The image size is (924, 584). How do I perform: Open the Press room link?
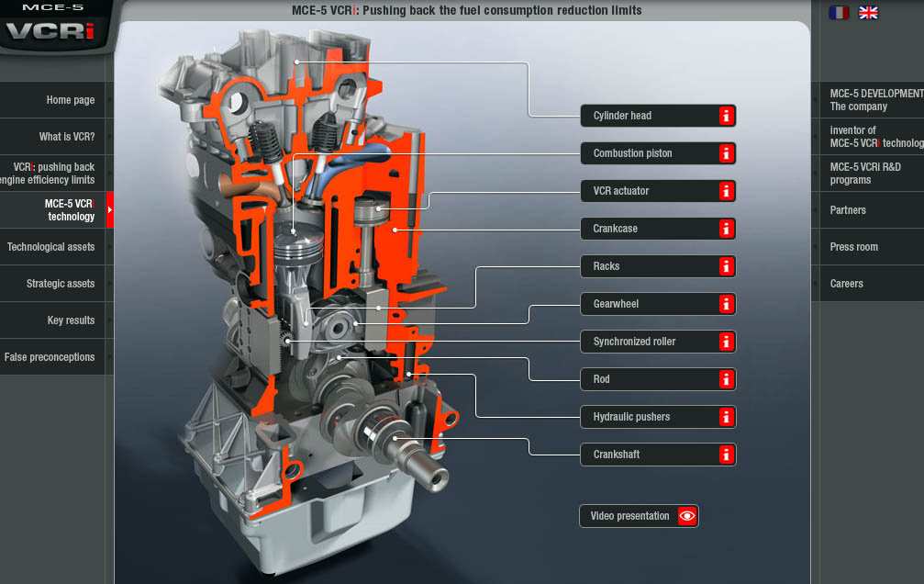[853, 247]
